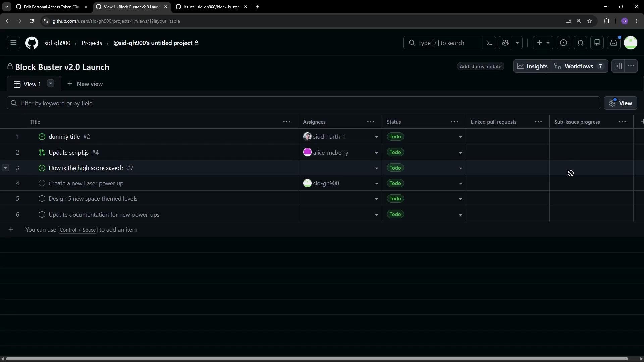Open How is the high score saved issue
This screenshot has height=362, width=644.
[86, 168]
